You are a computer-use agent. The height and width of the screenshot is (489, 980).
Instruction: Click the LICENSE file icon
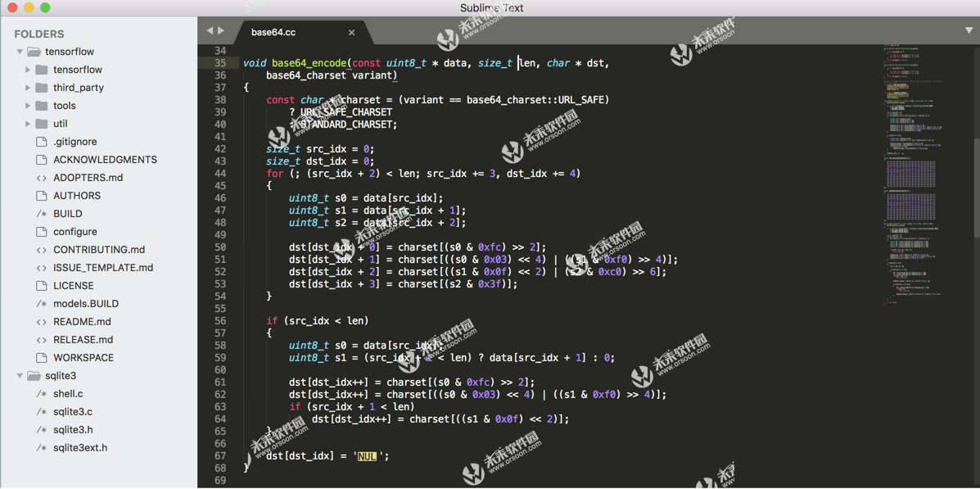click(42, 286)
